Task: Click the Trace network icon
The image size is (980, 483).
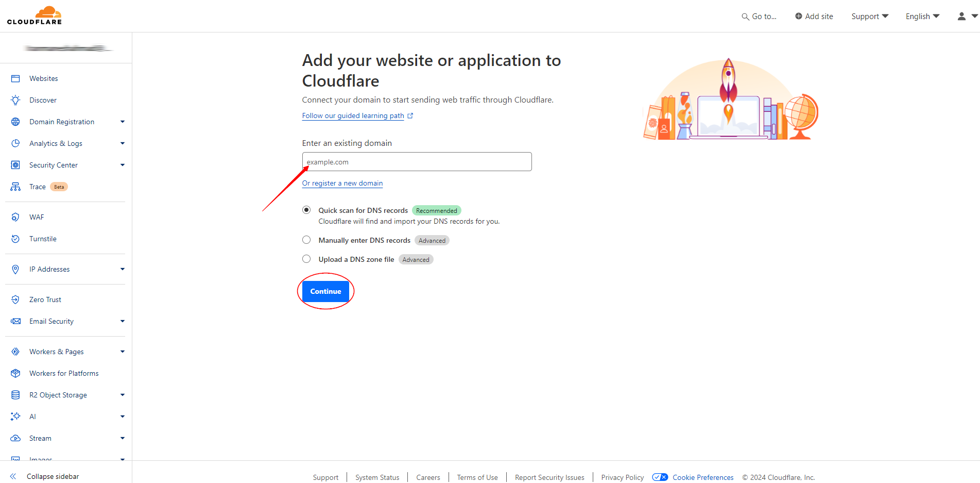Action: coord(15,187)
